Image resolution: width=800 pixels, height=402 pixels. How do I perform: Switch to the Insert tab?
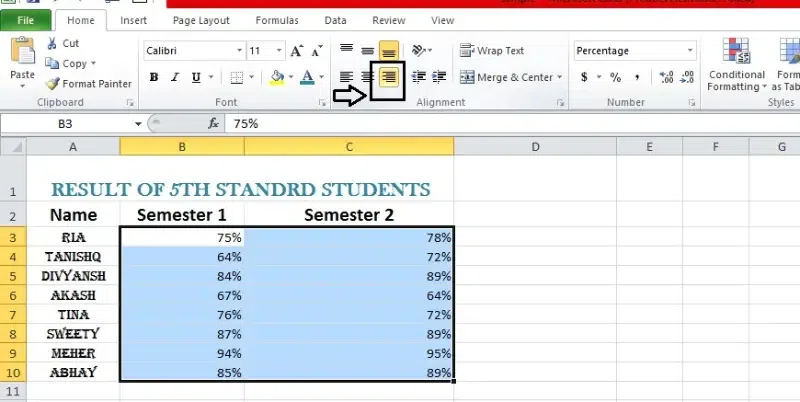point(134,20)
